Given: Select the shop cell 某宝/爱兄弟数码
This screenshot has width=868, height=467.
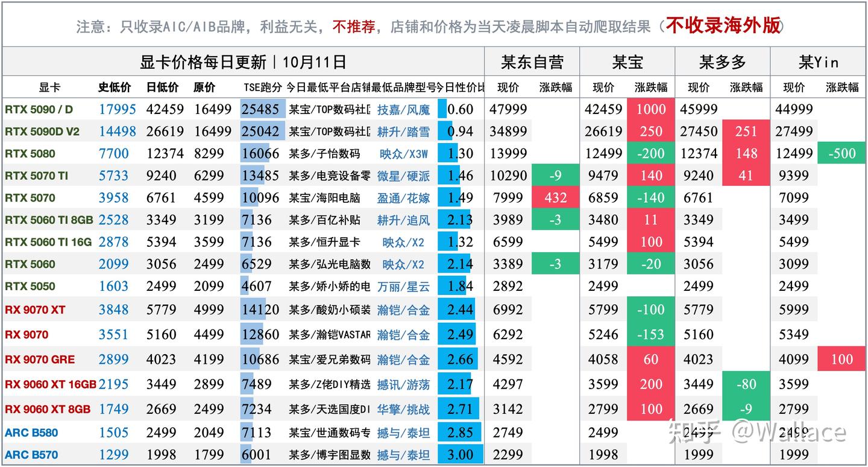Looking at the screenshot, I should [x=330, y=360].
